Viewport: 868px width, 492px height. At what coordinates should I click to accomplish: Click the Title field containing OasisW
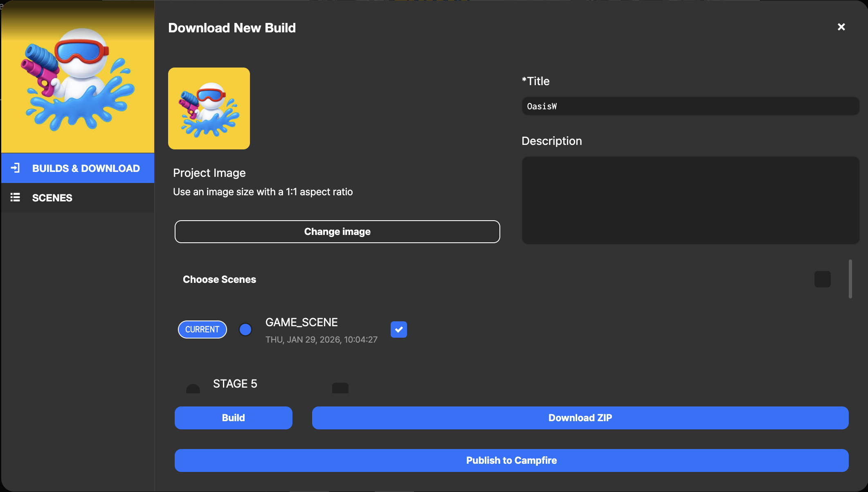click(x=690, y=106)
